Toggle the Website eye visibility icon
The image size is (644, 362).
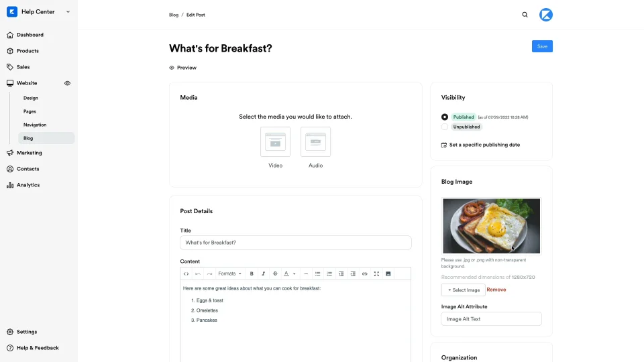[67, 83]
